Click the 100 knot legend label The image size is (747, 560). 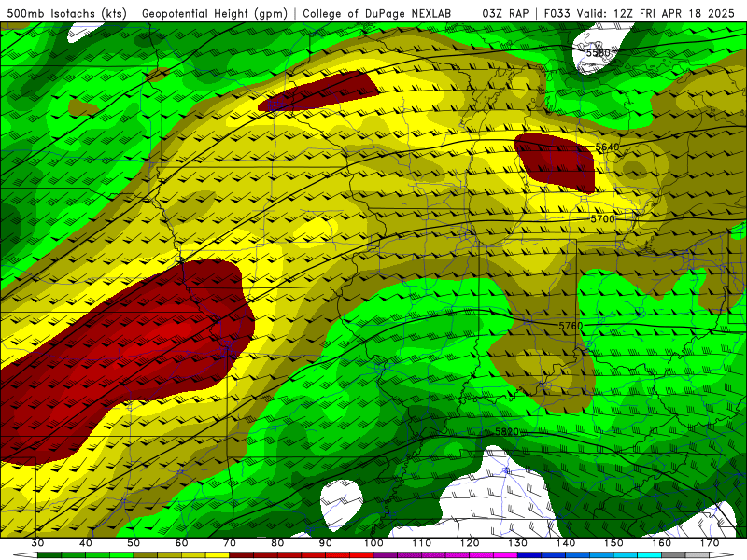click(373, 543)
